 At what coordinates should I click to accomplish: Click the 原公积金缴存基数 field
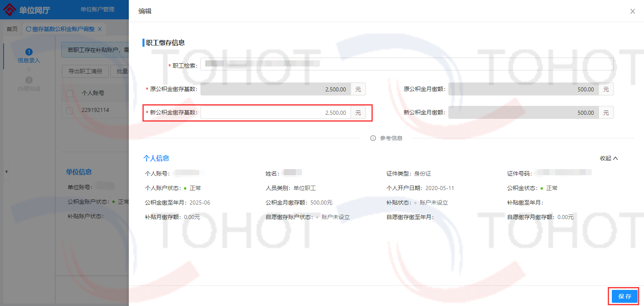276,89
